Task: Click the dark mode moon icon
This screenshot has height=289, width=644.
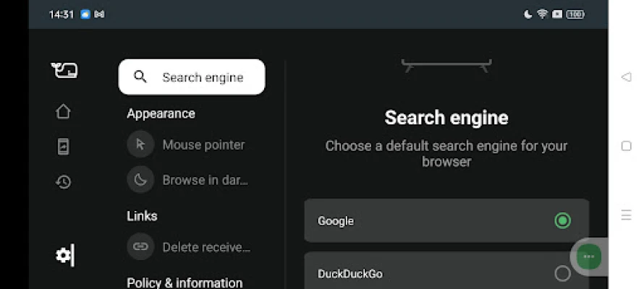Action: 140,179
